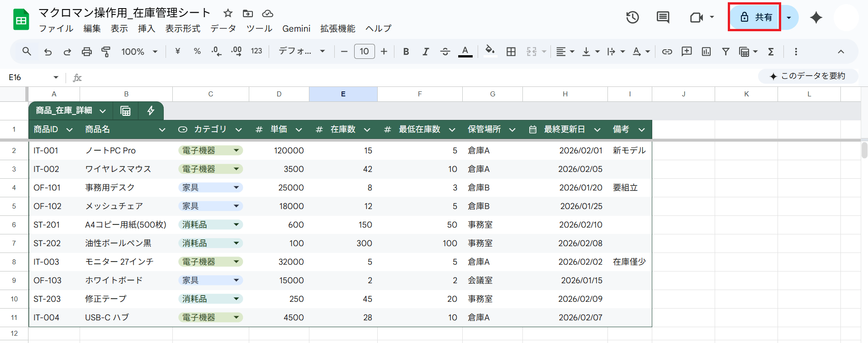Screen dimensions: 868x343
Task: Open category dropdown for ノートPC Pro row
Action: [236, 150]
